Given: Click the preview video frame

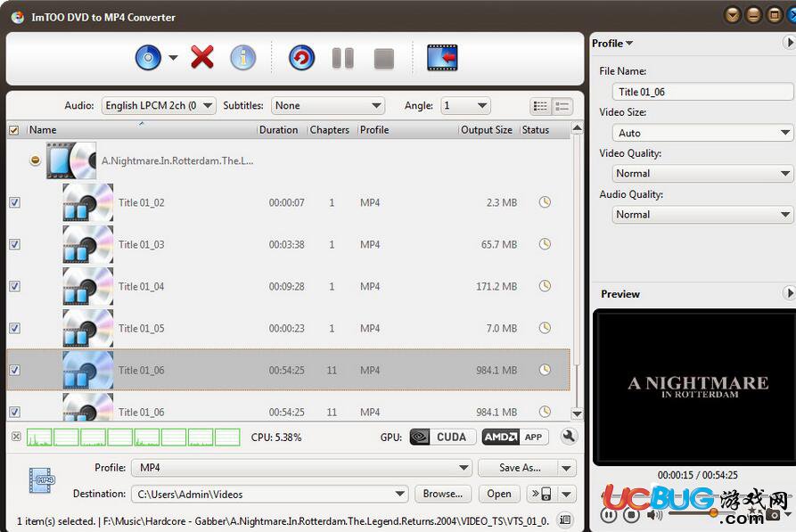Looking at the screenshot, I should tap(696, 387).
